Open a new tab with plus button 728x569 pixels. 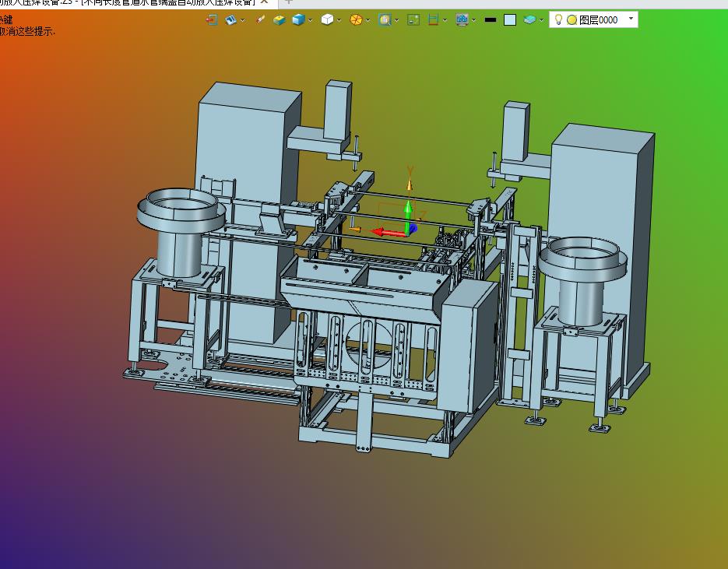tap(288, 2)
